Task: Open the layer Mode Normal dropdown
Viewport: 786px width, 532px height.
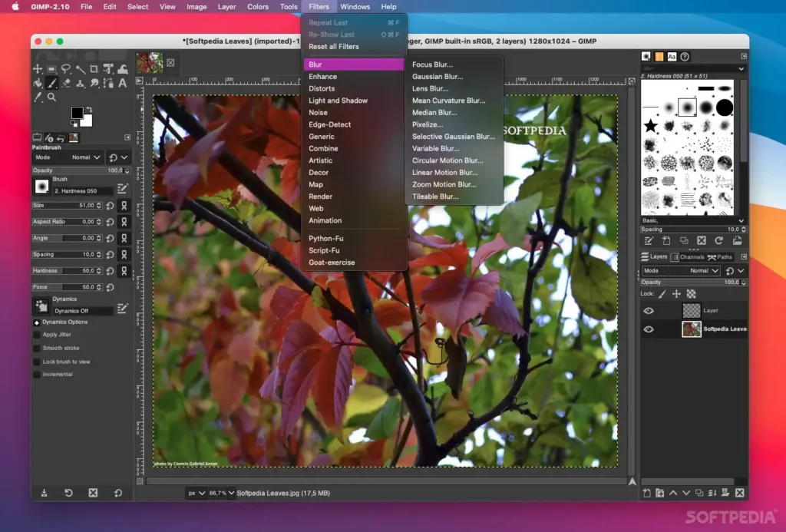Action: (704, 271)
